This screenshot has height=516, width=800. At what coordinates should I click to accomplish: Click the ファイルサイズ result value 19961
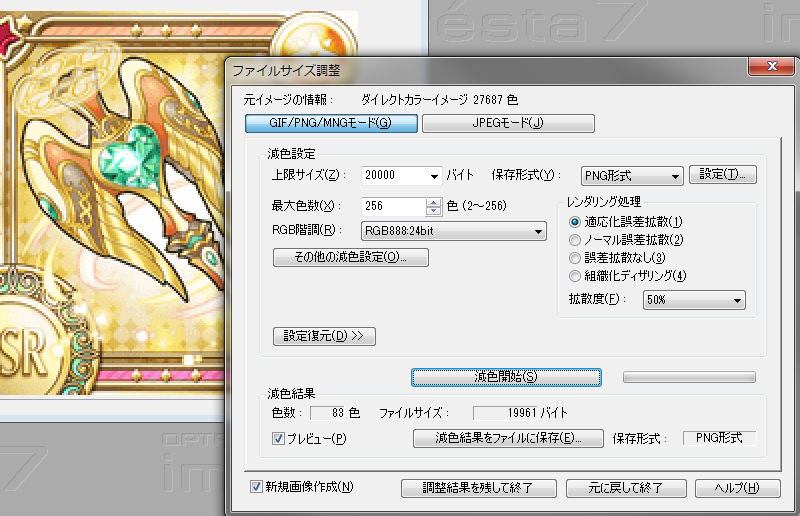point(506,413)
